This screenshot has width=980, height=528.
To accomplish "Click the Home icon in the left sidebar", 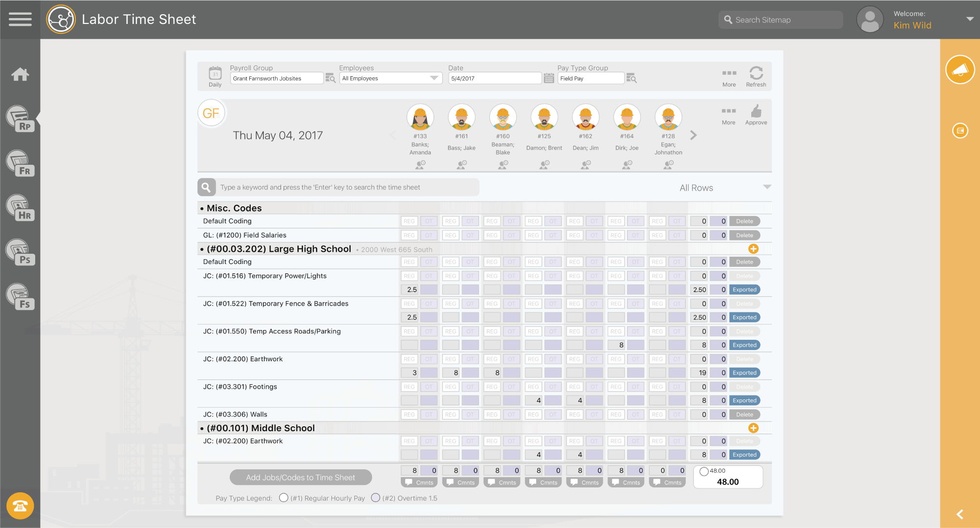I will tap(20, 74).
